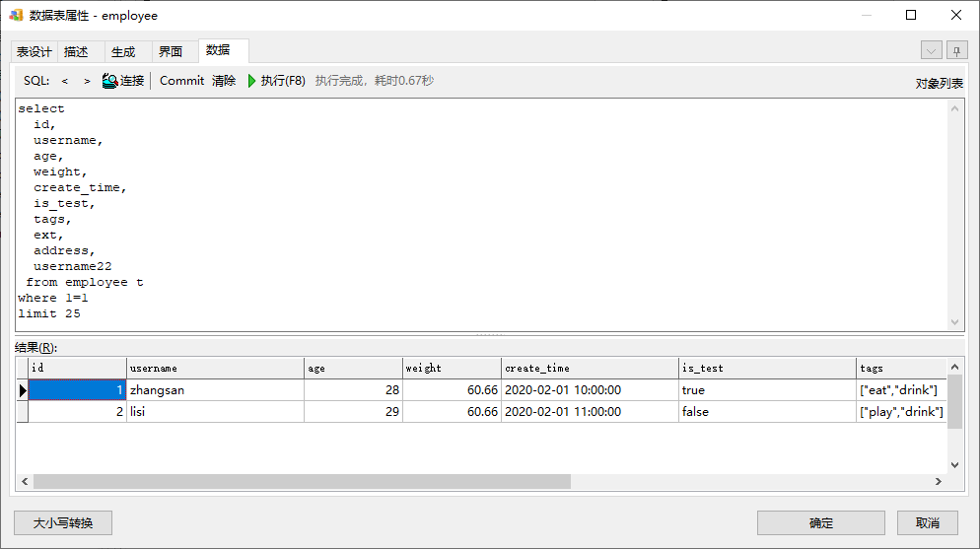The width and height of the screenshot is (980, 549).
Task: Maximize the 数据表属性 window
Action: [x=911, y=15]
